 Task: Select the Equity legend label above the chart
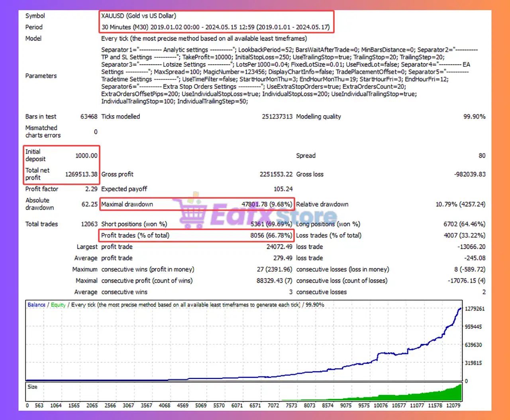coord(58,305)
